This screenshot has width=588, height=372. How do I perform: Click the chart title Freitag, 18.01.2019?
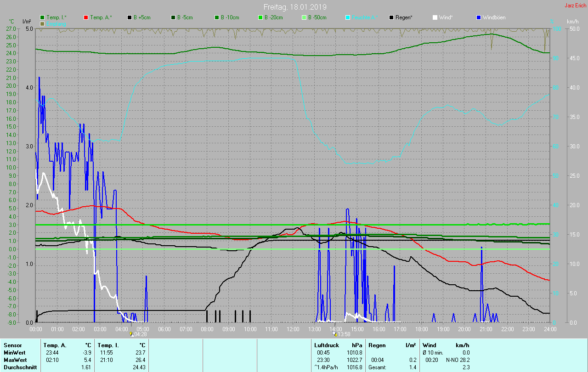point(294,7)
